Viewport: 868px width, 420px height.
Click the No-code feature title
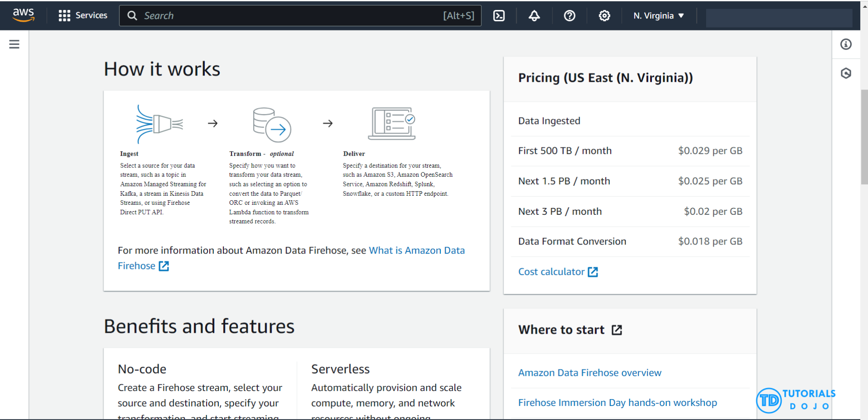point(142,369)
